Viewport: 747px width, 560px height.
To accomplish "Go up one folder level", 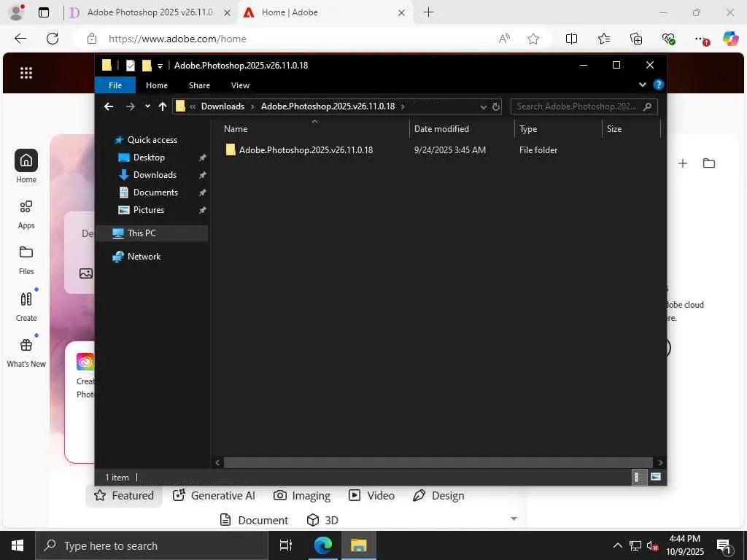I will (x=163, y=106).
